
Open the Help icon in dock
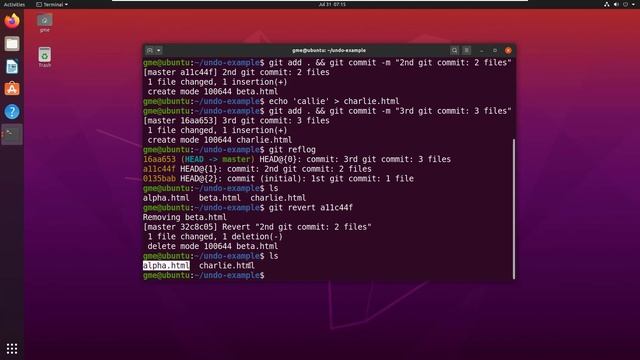12,111
